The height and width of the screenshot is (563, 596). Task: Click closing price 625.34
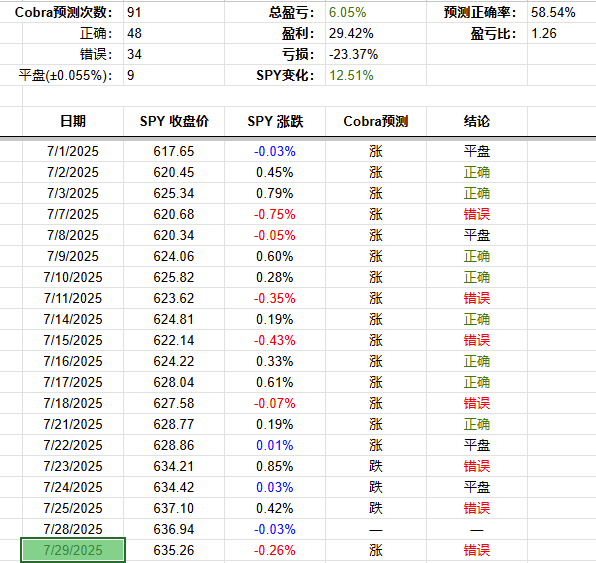174,193
